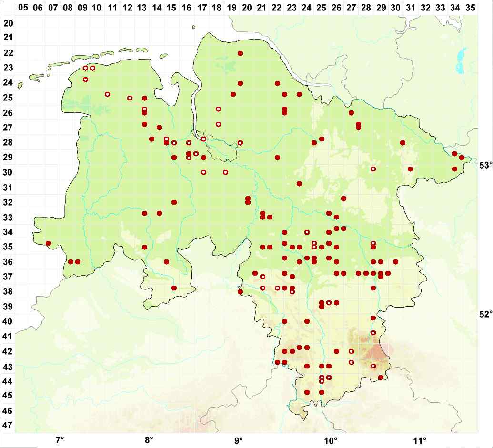Click row label 36 on left axis

pyautogui.click(x=9, y=261)
